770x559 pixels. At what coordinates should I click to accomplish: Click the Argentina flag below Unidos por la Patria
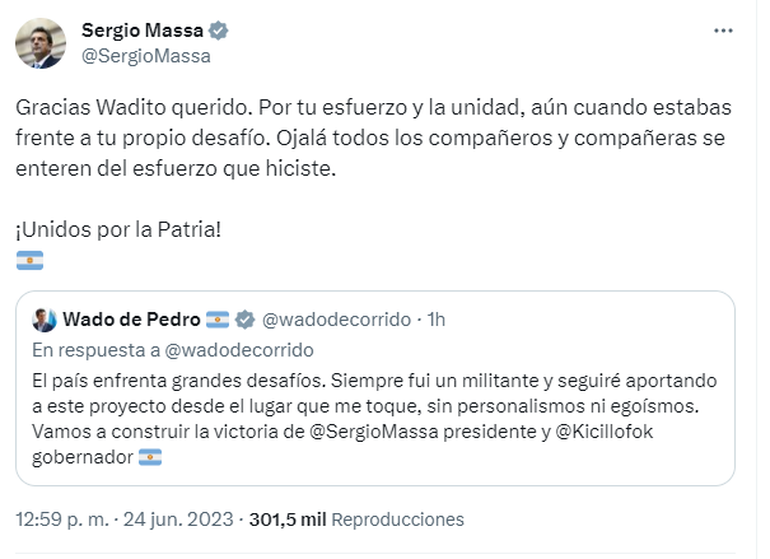(31, 261)
